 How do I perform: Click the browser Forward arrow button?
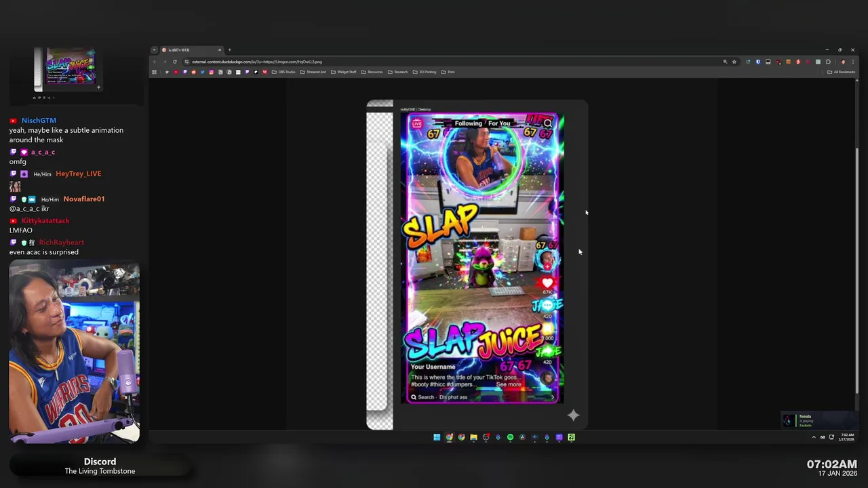coord(165,62)
